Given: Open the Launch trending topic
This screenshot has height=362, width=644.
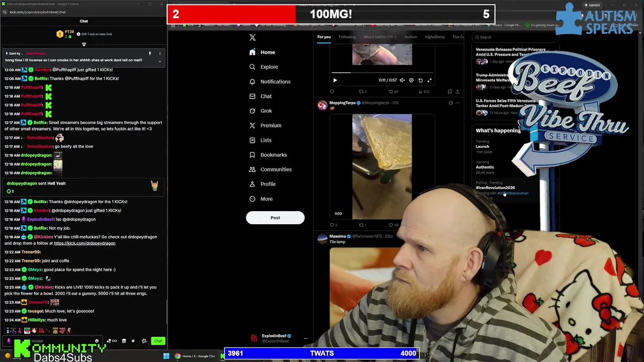Looking at the screenshot, I should (x=482, y=146).
